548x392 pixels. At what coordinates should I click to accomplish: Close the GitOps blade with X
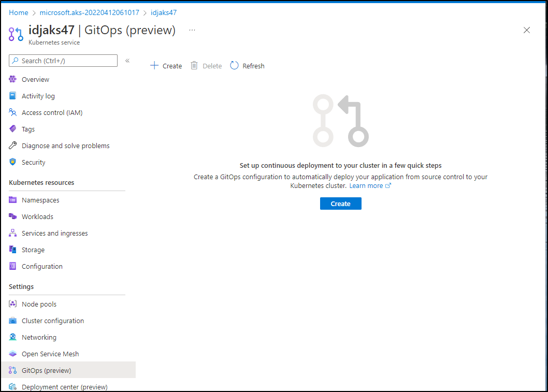pos(527,30)
